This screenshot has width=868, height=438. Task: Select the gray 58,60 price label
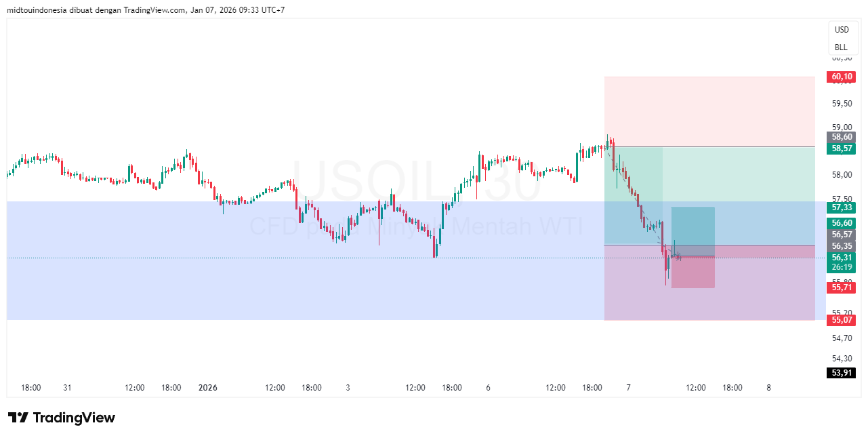[841, 137]
